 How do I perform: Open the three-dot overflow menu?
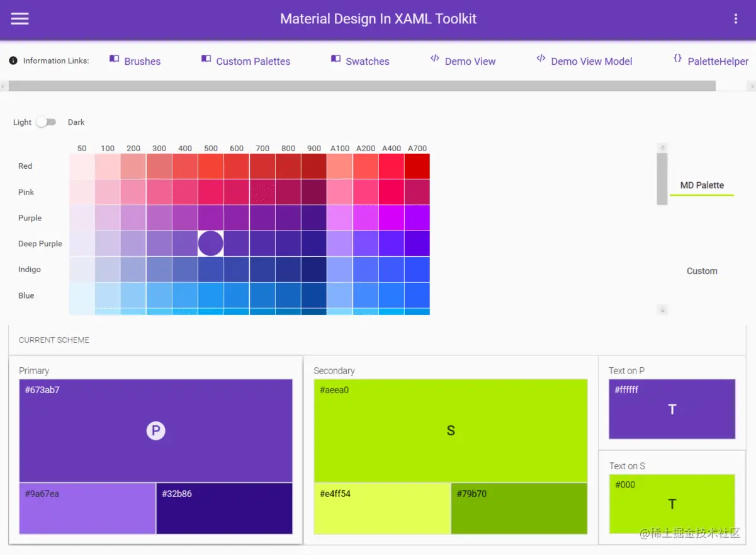[x=735, y=19]
